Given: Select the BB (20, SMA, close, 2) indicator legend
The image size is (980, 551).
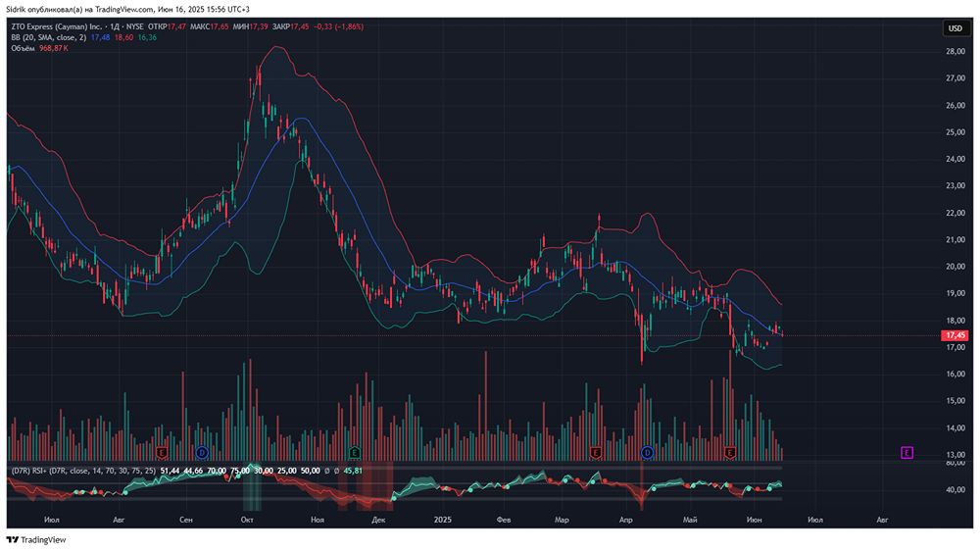Looking at the screenshot, I should point(48,37).
